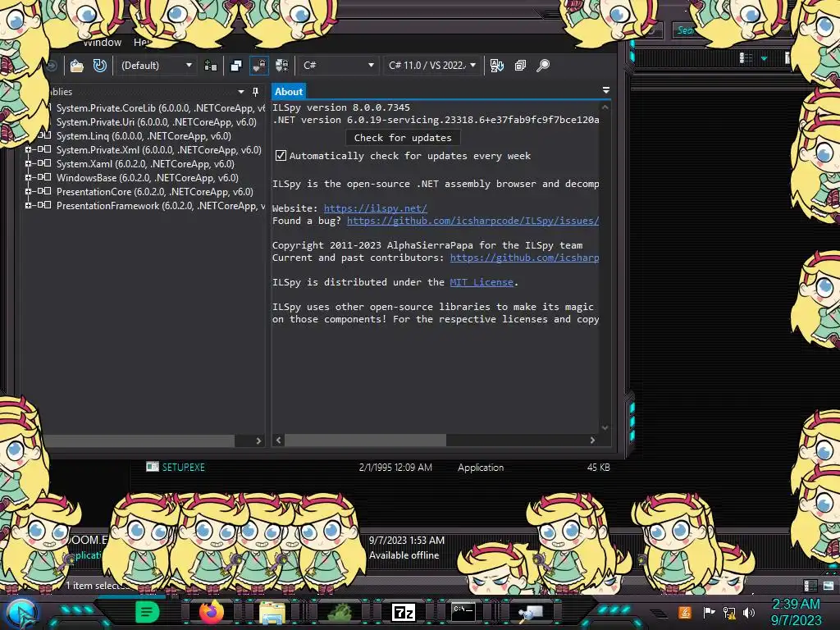Expand WindowsBase tree node

click(28, 177)
